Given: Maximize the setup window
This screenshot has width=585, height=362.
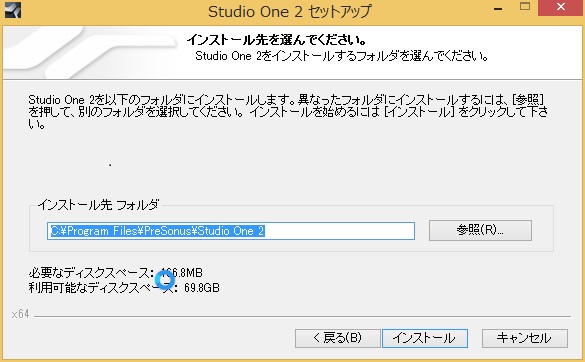Looking at the screenshot, I should [525, 6].
